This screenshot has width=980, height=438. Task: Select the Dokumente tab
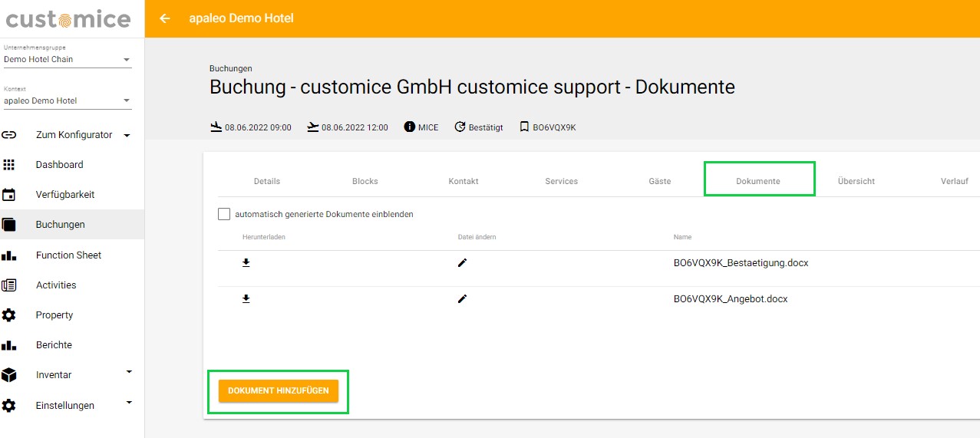pos(758,181)
